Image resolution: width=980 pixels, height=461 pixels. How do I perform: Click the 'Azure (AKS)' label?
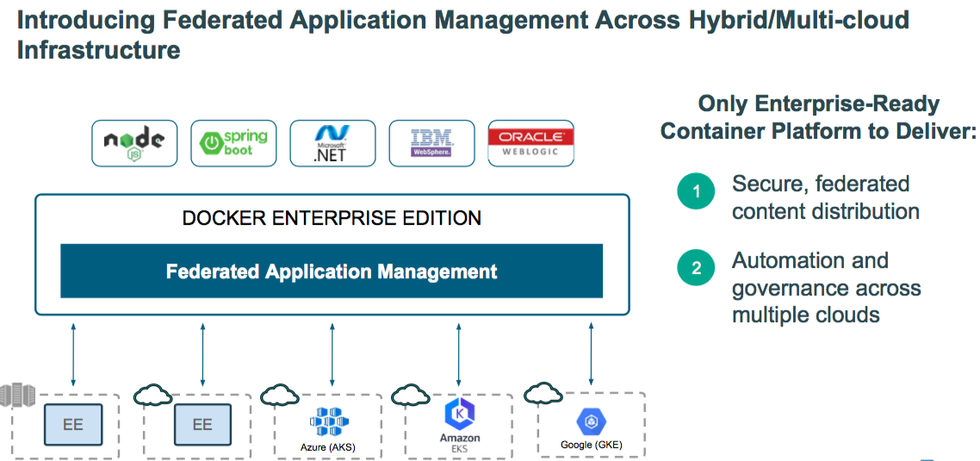[x=329, y=448]
